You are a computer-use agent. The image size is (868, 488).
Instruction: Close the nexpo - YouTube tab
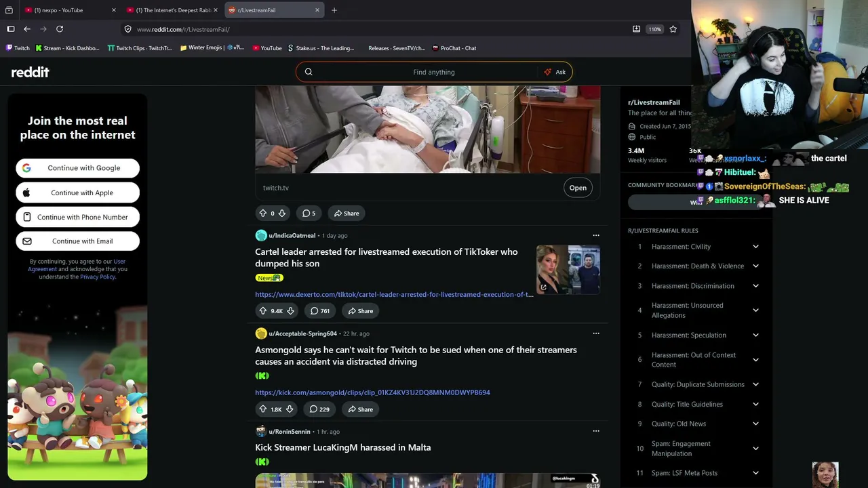pos(113,10)
